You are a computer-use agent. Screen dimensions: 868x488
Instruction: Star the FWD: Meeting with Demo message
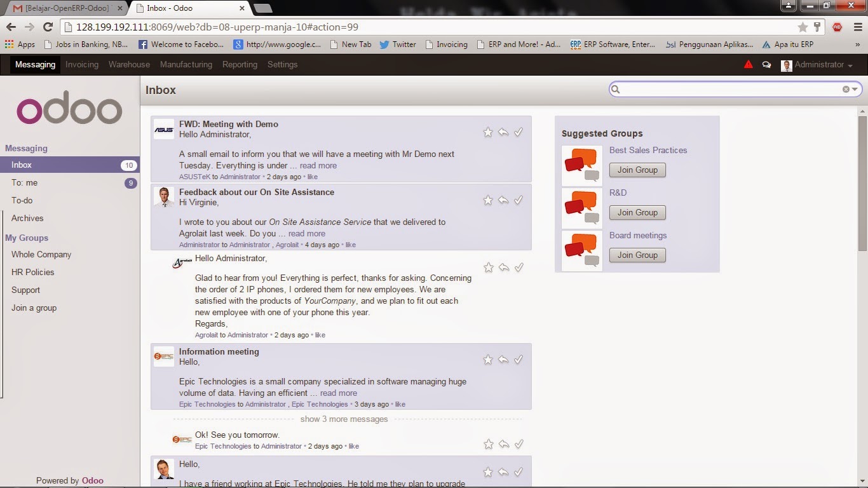tap(488, 132)
